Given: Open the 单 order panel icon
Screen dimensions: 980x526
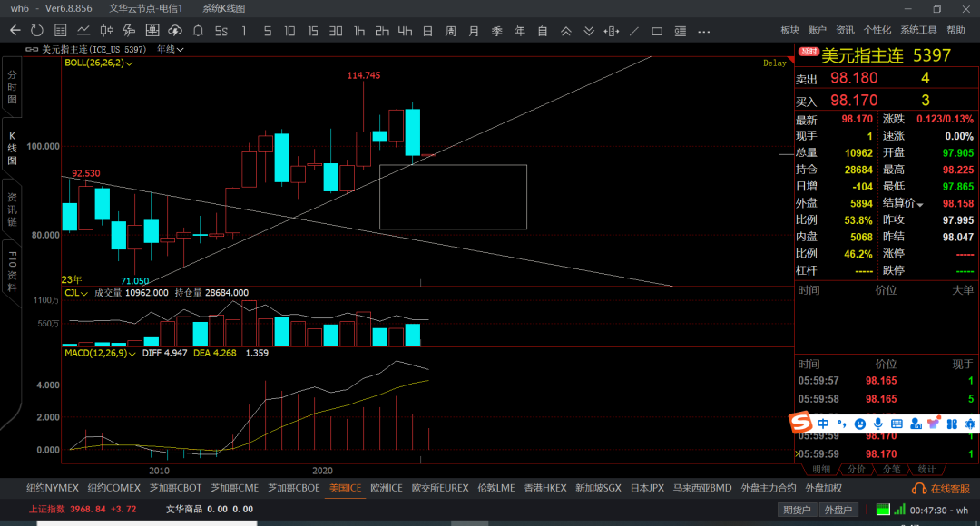Looking at the screenshot, I should 152,31.
